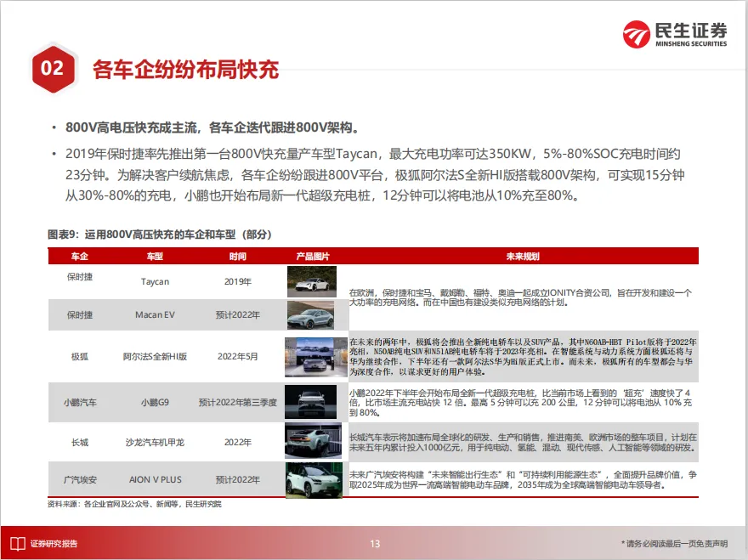Click the 极狐 company cell
This screenshot has width=748, height=560.
(80, 356)
